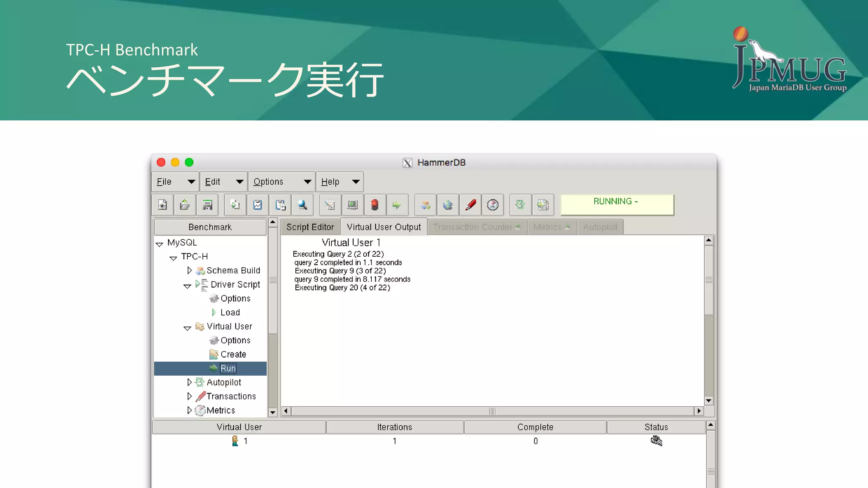Click the Create Virtual Users toolbar icon
The height and width of the screenshot is (488, 868).
coord(352,205)
